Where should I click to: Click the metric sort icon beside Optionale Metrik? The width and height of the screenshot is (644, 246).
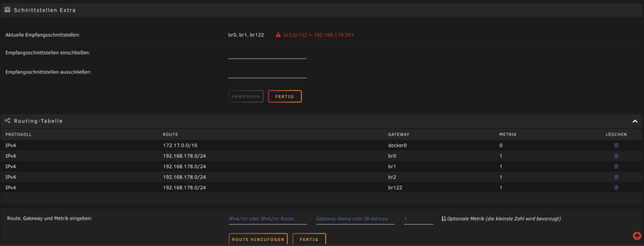click(444, 218)
